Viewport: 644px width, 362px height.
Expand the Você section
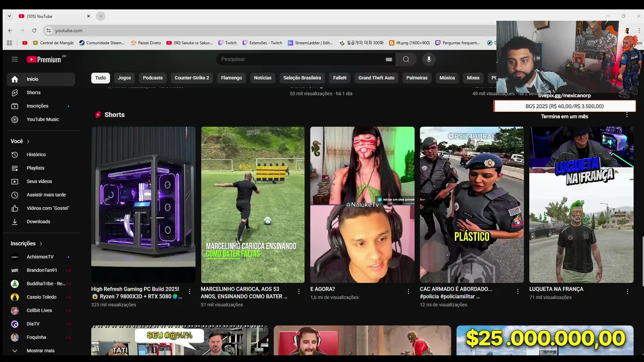tap(21, 141)
